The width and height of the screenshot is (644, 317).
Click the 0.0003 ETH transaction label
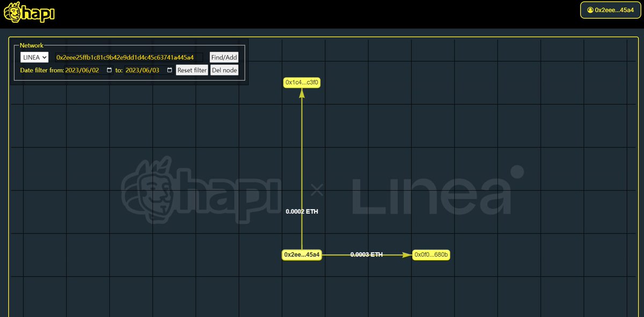pos(365,254)
